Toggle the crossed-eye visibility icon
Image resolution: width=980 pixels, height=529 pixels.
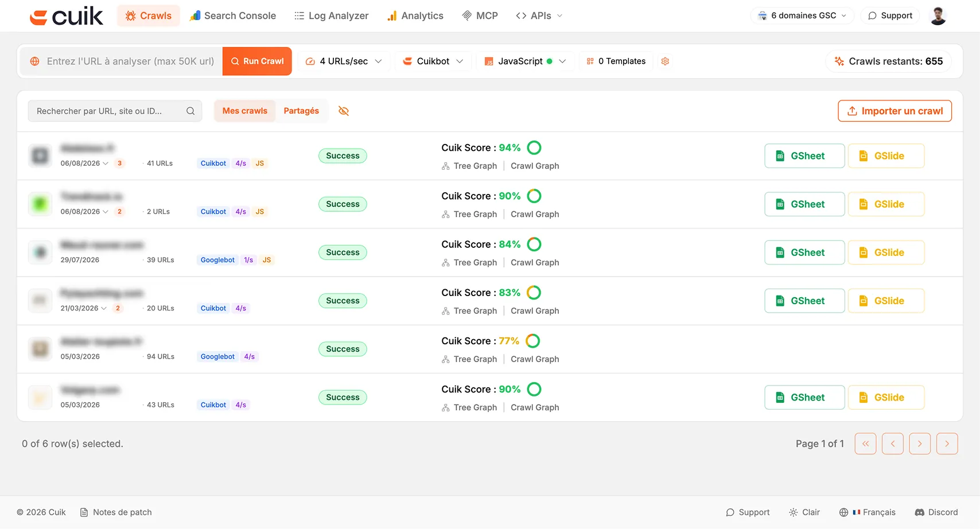(x=344, y=111)
